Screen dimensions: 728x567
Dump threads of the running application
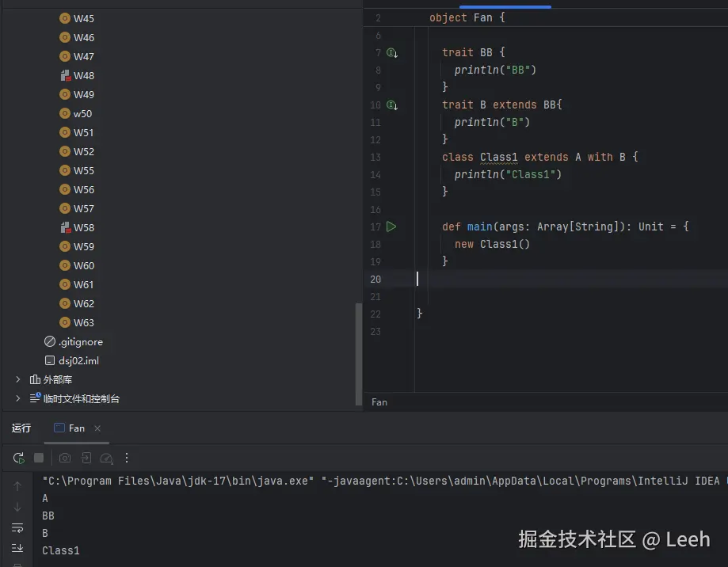tap(86, 458)
